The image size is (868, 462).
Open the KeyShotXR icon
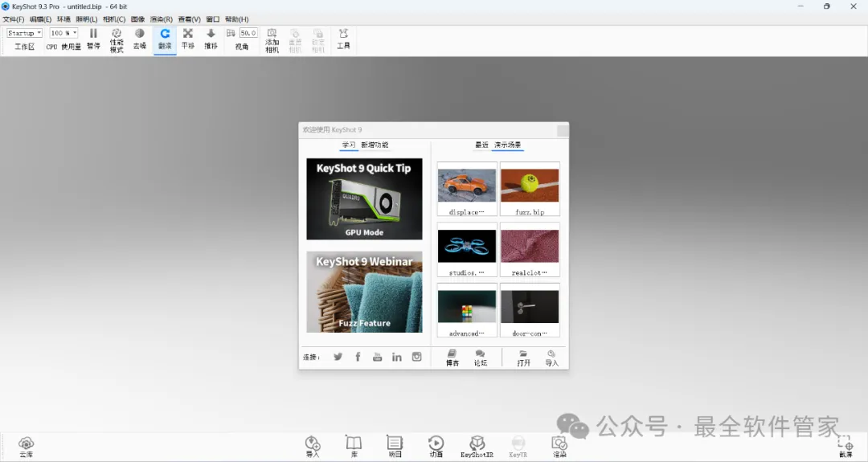click(477, 447)
